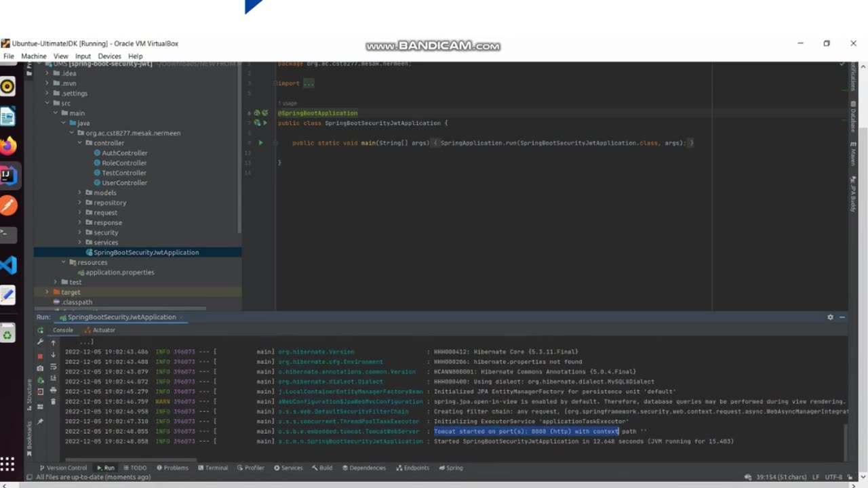868x488 pixels.
Task: Click the down arrow in console toolbar
Action: pos(54,354)
